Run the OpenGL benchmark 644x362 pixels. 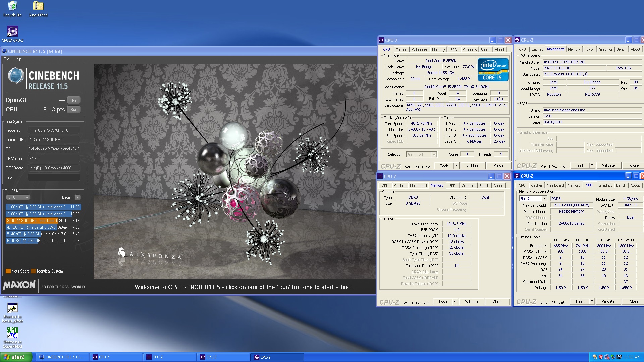(74, 100)
